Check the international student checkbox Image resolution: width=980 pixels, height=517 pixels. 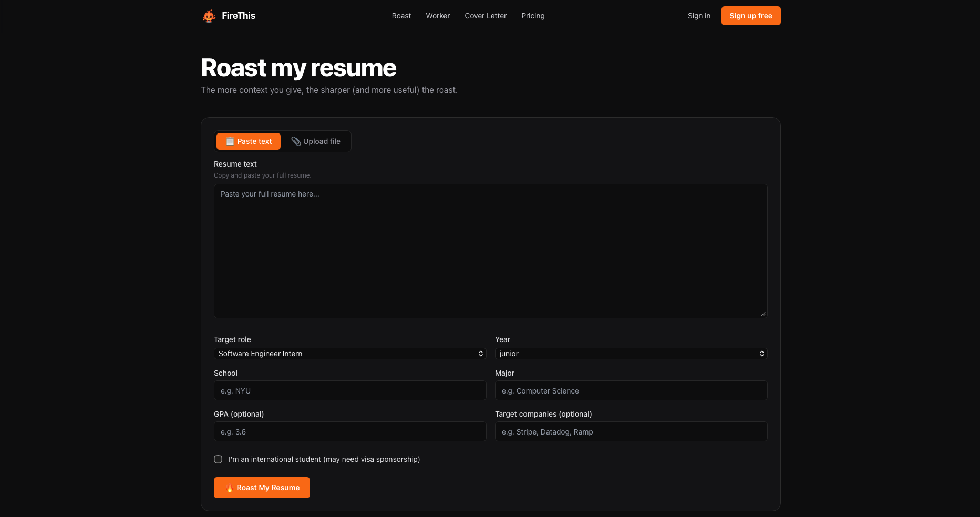click(x=218, y=459)
